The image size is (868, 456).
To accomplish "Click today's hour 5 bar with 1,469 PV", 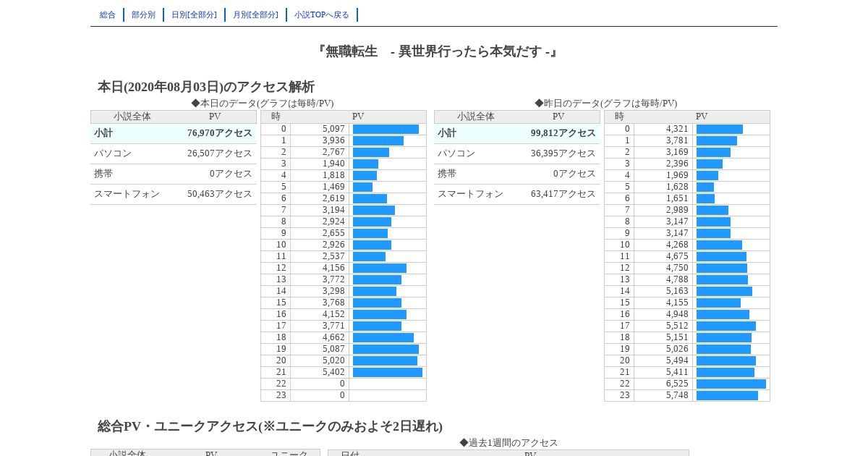I will tap(362, 187).
